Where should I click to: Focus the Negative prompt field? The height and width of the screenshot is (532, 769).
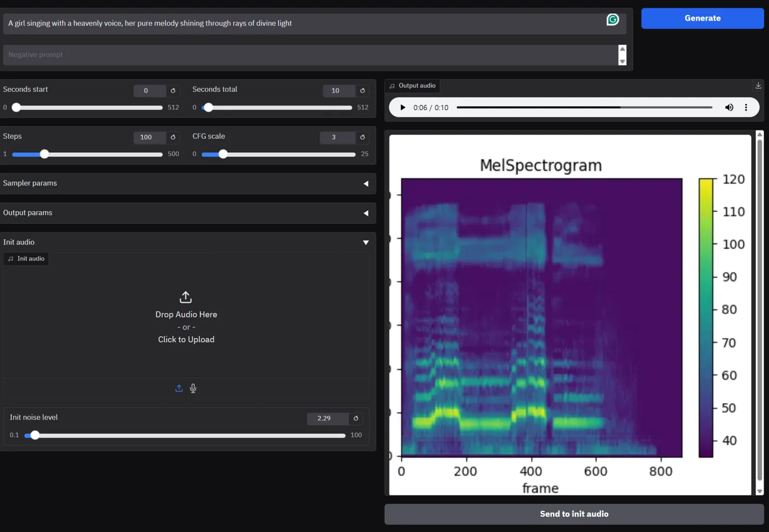tap(310, 55)
